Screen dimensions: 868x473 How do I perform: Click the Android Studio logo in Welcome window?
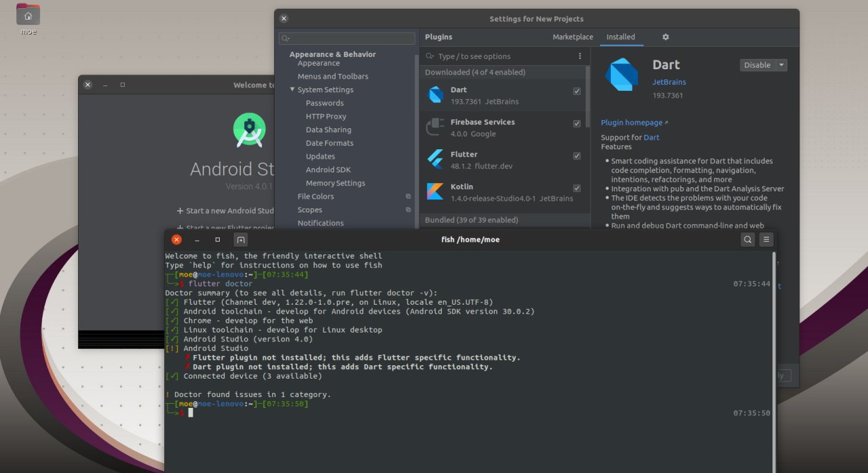(249, 130)
